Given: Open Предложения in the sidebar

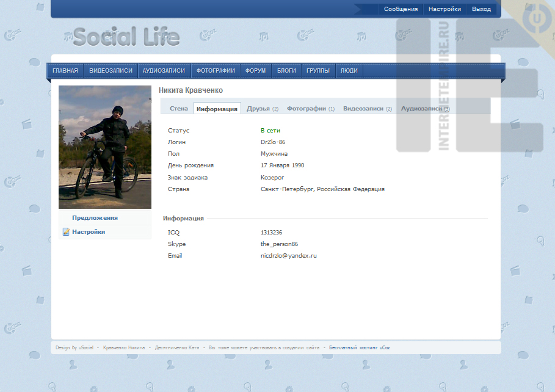Looking at the screenshot, I should pos(95,218).
